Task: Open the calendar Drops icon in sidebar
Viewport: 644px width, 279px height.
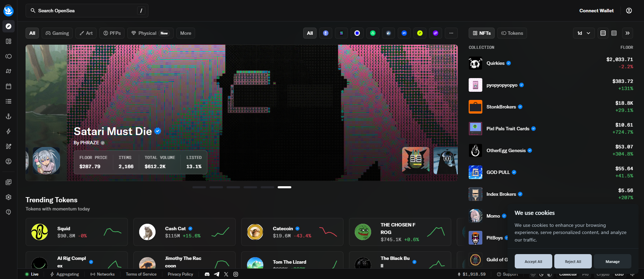Action: [9, 86]
